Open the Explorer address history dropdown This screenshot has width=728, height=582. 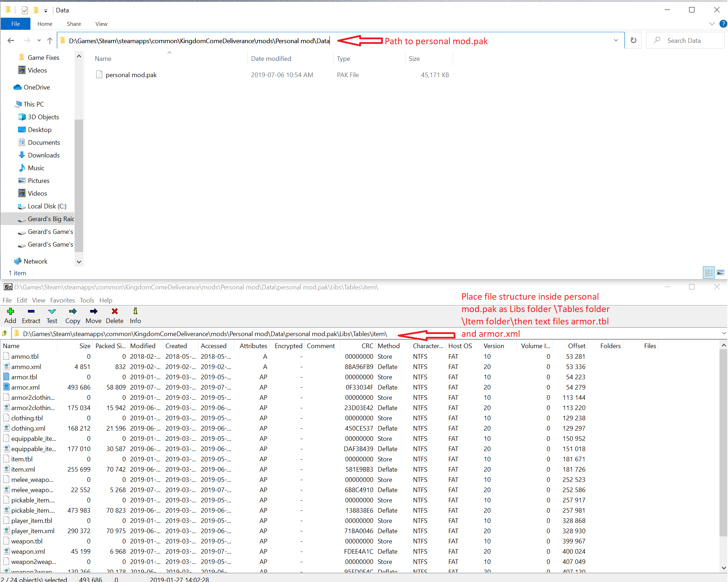pos(616,41)
